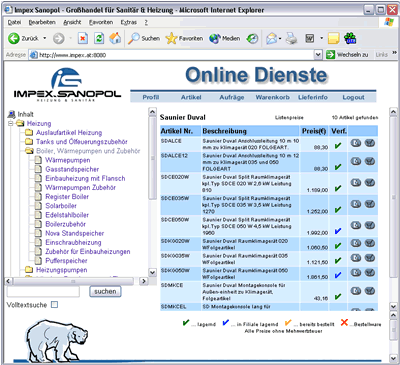Open the Favoriten menu in menu bar
Viewport: 400px width, 365px height.
tap(101, 22)
